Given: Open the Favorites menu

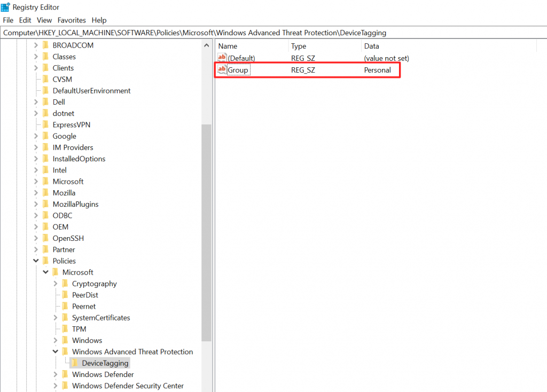Looking at the screenshot, I should (x=71, y=20).
